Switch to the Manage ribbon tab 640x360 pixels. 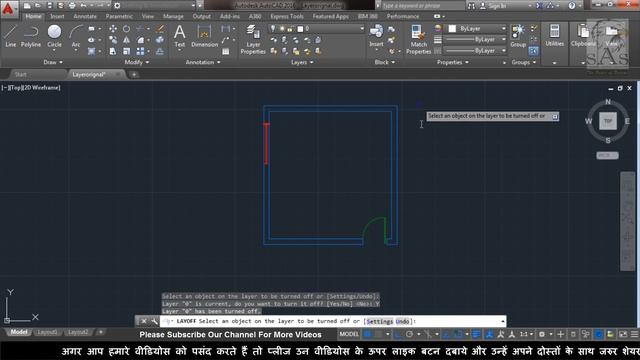[x=173, y=16]
